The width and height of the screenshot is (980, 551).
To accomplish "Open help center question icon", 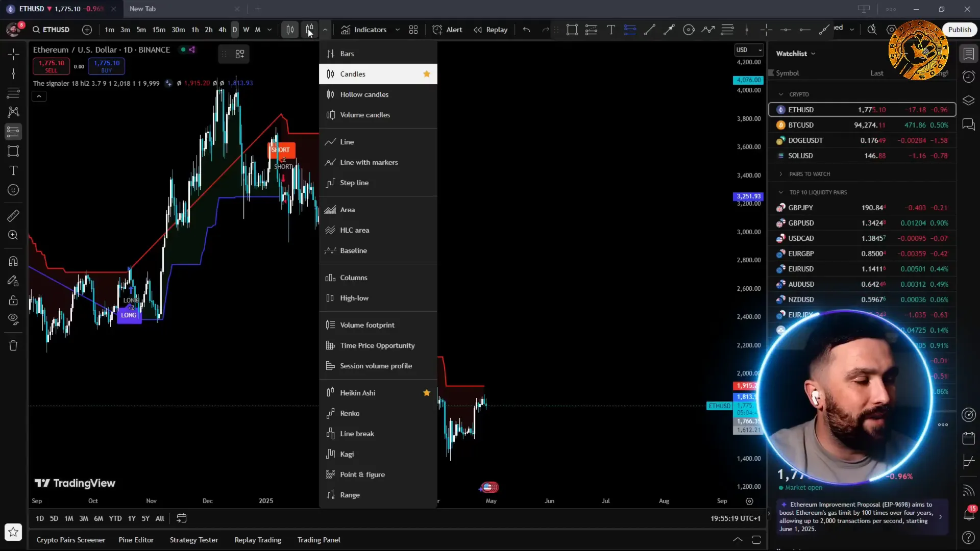I will [x=968, y=538].
